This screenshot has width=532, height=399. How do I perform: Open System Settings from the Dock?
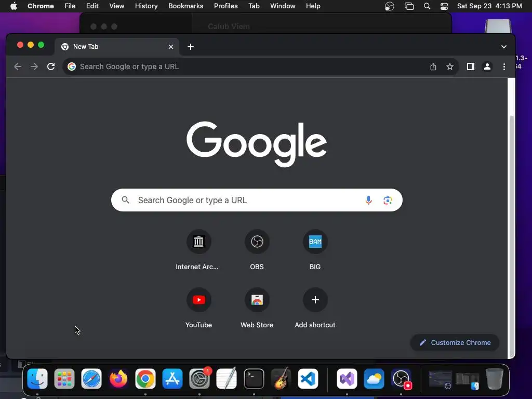(199, 379)
